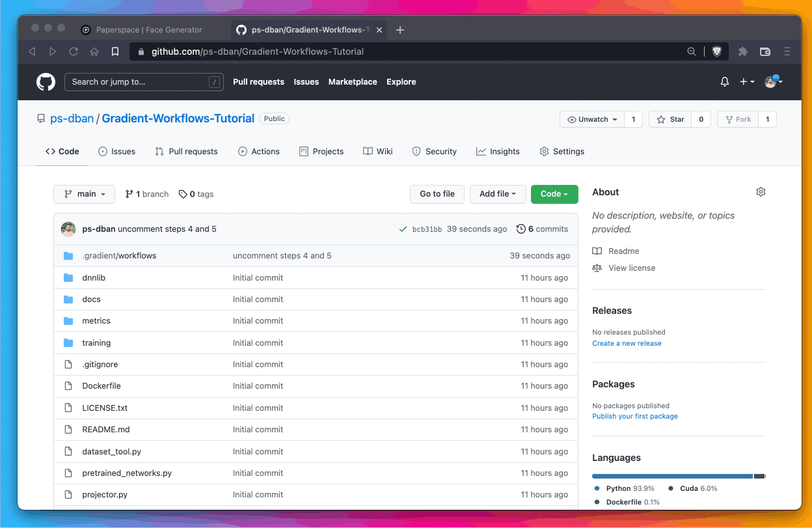
Task: View the 6 commits history
Action: tap(542, 229)
